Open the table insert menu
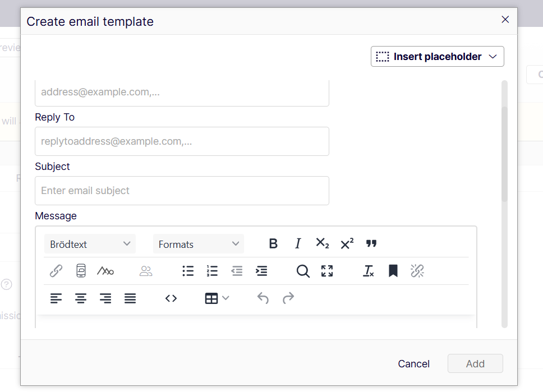 point(217,298)
